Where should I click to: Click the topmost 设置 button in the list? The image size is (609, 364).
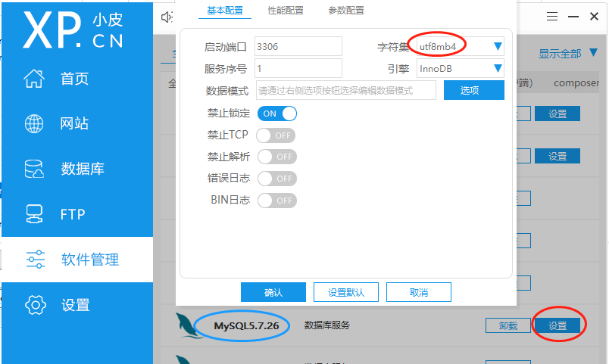pyautogui.click(x=557, y=114)
